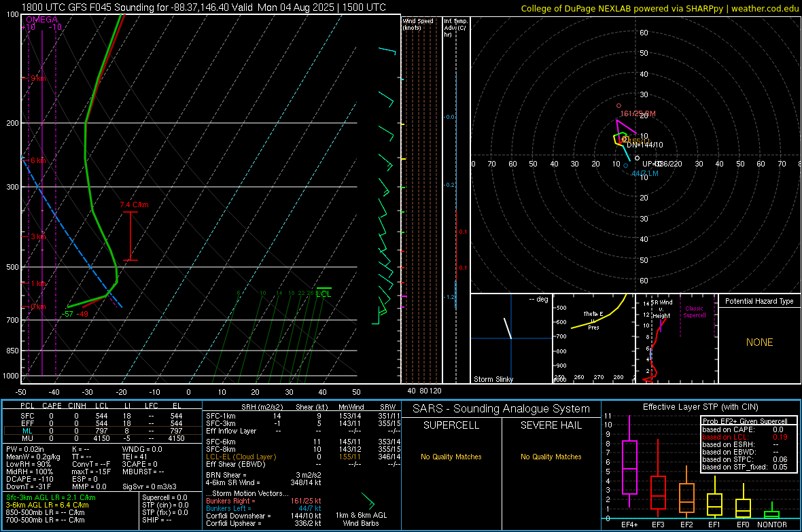Select the SFC parcel row
The height and width of the screenshot is (532, 802).
pyautogui.click(x=102, y=416)
